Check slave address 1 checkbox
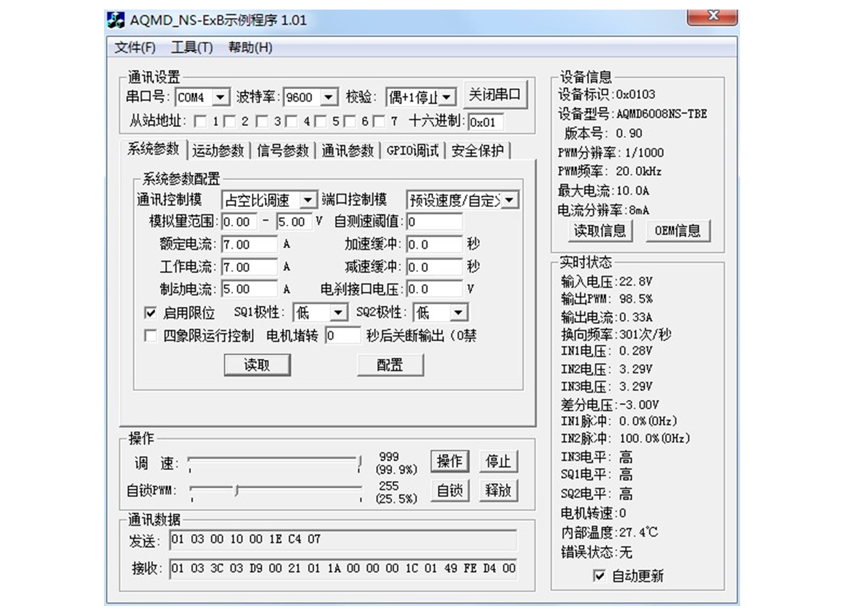Image resolution: width=843 pixels, height=616 pixels. coord(200,121)
